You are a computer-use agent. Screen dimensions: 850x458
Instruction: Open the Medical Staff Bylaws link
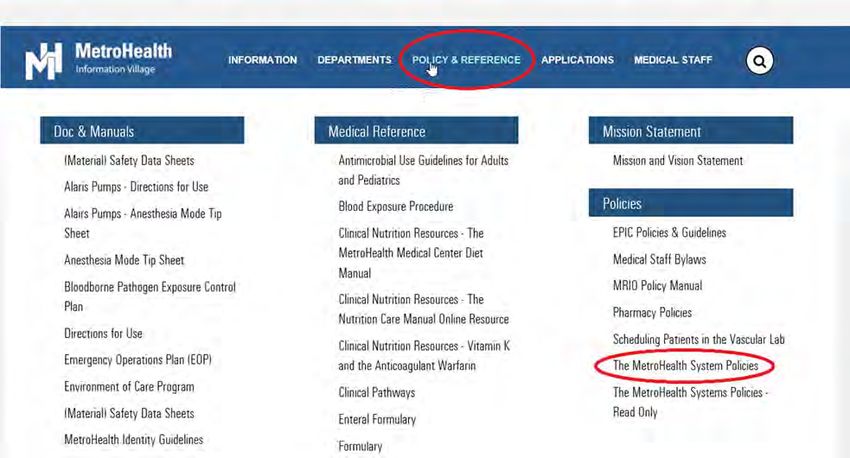pos(659,260)
